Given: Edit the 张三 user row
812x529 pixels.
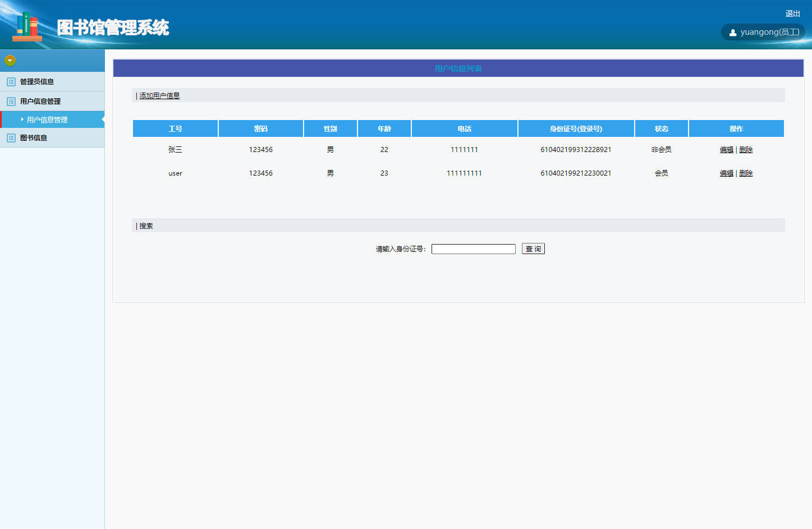Looking at the screenshot, I should 726,150.
